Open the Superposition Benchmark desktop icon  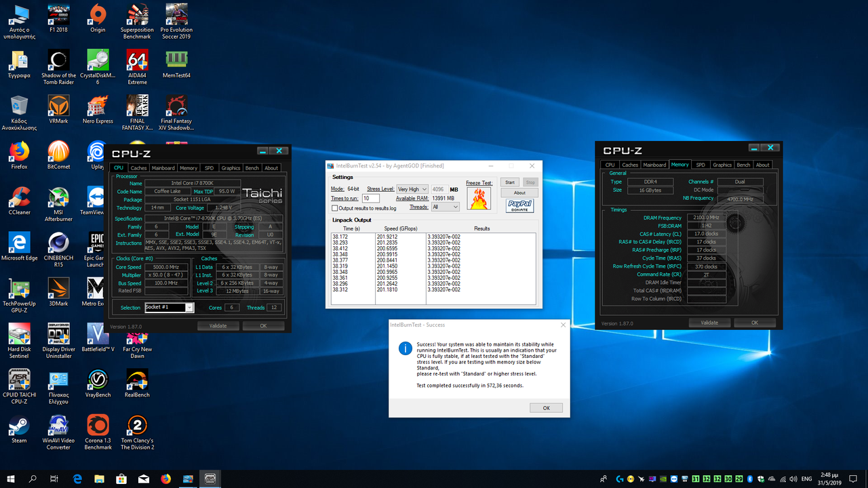[137, 22]
